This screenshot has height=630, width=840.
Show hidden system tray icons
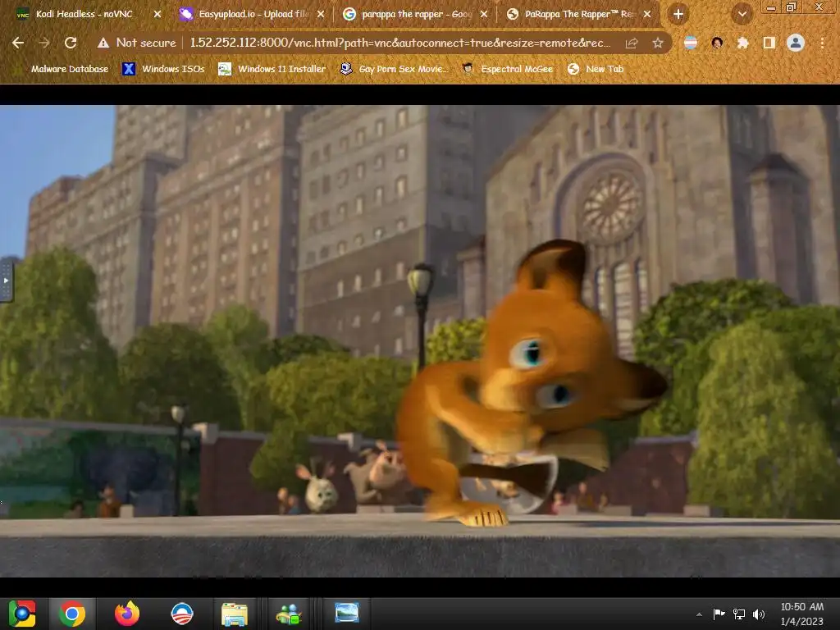click(699, 614)
